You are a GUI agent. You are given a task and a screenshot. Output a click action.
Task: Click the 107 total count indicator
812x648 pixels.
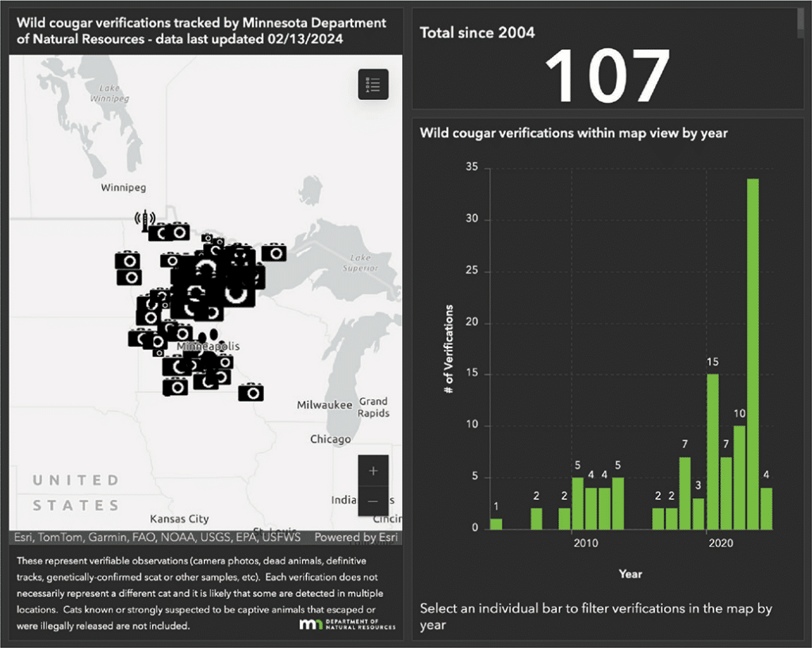coord(607,76)
